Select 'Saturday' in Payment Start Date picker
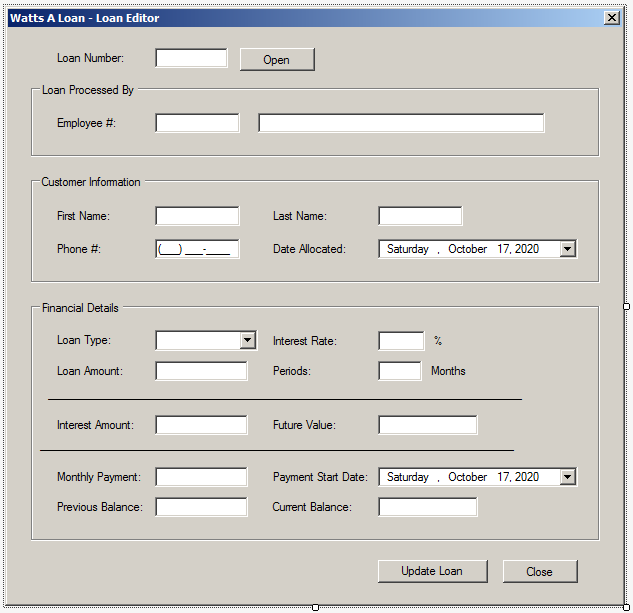The height and width of the screenshot is (613, 633). (408, 477)
